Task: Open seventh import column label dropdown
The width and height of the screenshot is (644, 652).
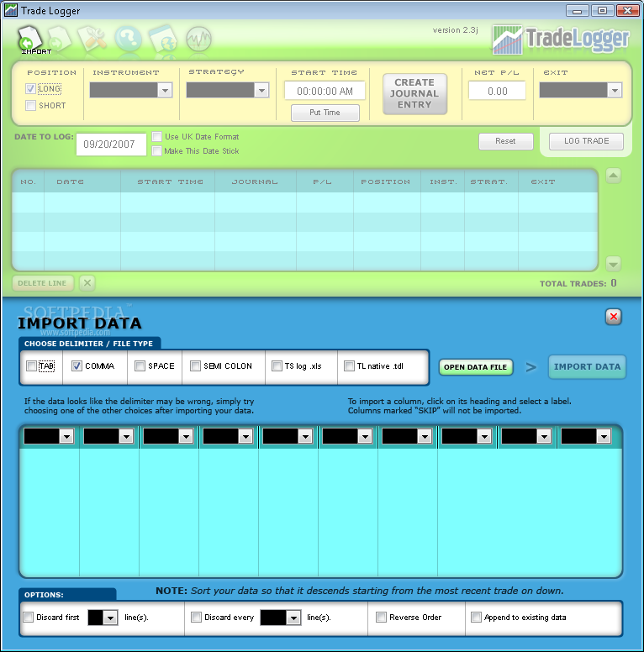Action: click(x=407, y=437)
